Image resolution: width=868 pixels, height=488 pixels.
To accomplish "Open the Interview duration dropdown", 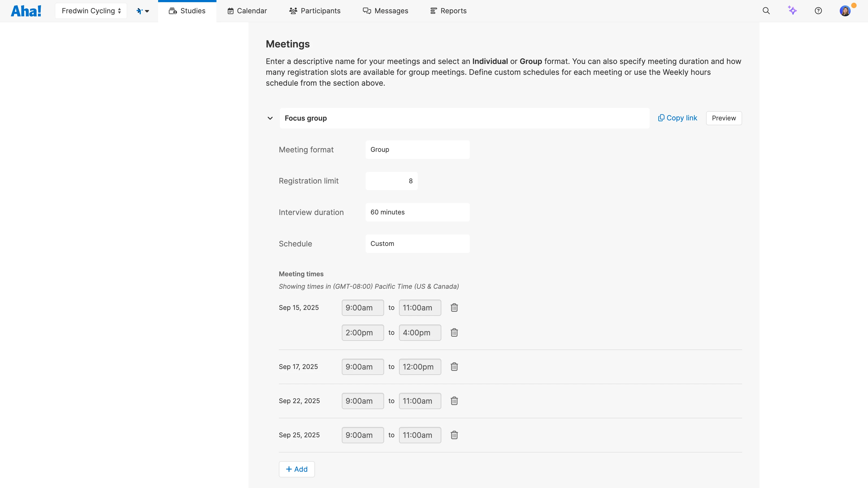I will 417,212.
